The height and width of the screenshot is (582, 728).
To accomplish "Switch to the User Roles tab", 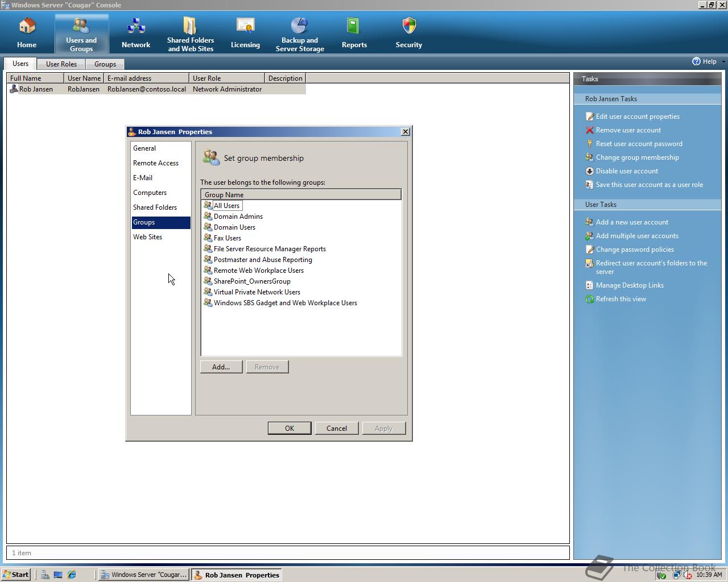I will [x=61, y=64].
